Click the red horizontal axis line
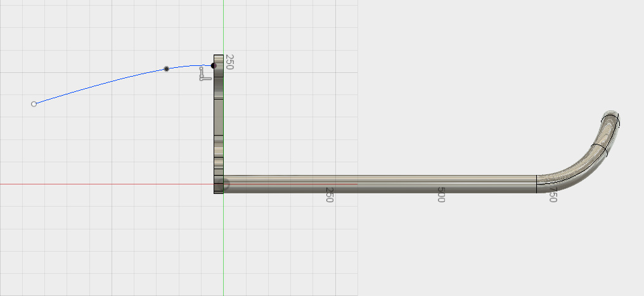 [95, 184]
